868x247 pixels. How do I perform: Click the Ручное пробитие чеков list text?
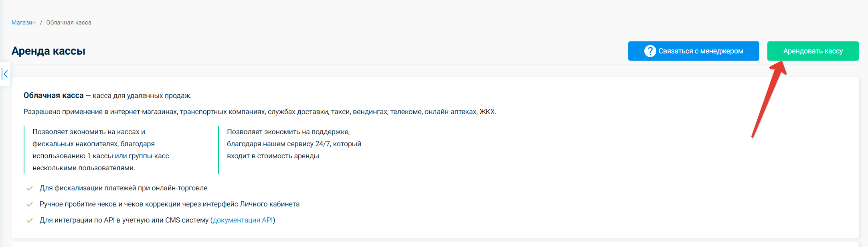[x=170, y=204]
